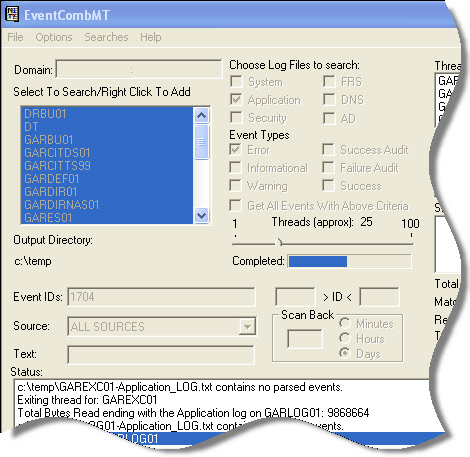The height and width of the screenshot is (457, 470).
Task: Click the EventCombMT title bar icon
Action: point(12,15)
